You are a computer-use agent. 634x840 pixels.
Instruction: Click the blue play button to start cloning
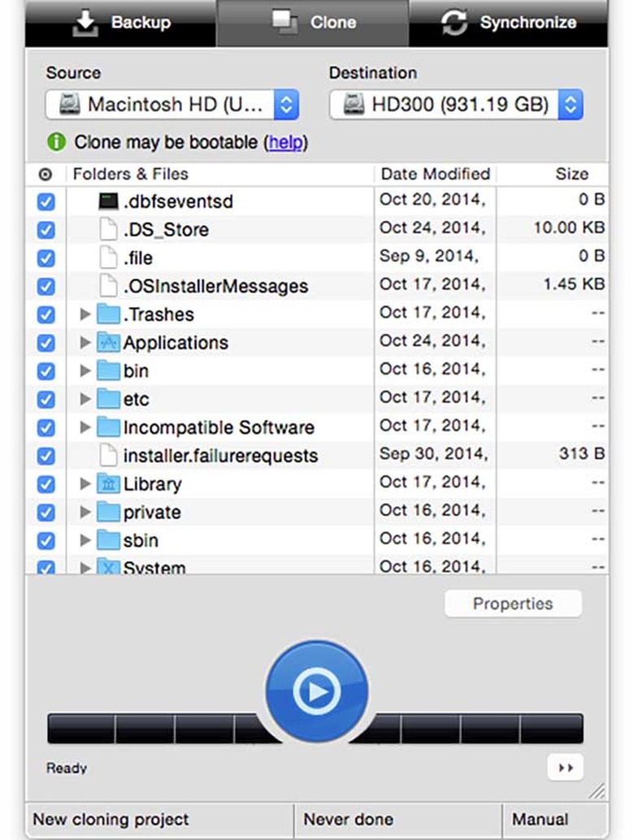(x=316, y=691)
